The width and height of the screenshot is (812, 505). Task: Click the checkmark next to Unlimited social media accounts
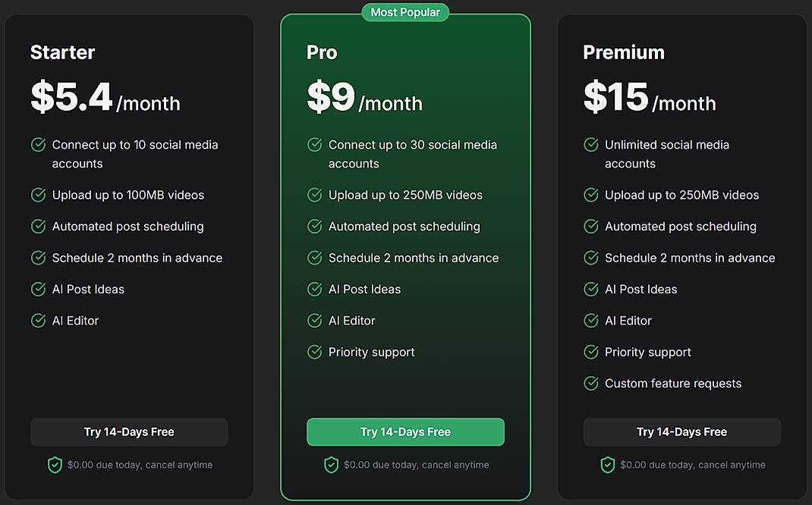(x=590, y=145)
